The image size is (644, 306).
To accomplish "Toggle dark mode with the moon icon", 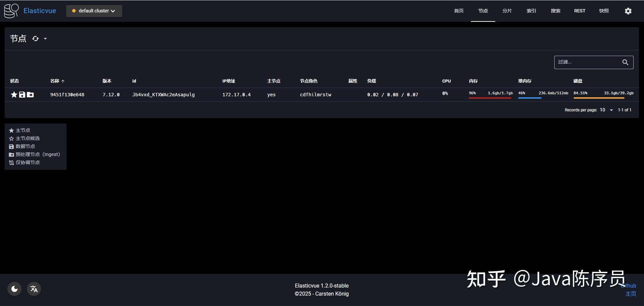I will (14, 289).
